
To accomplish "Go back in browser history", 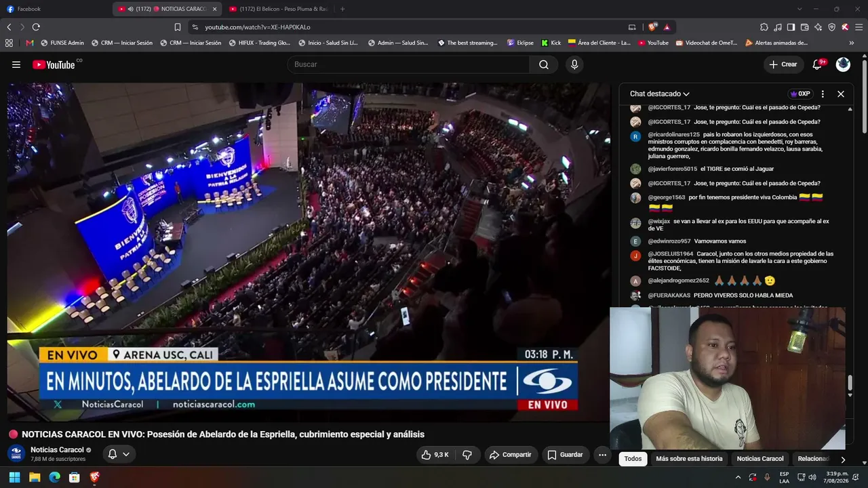I will point(9,27).
